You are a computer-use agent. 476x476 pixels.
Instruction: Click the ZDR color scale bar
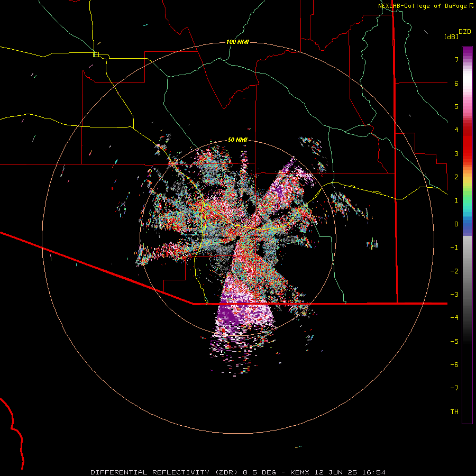(x=467, y=235)
